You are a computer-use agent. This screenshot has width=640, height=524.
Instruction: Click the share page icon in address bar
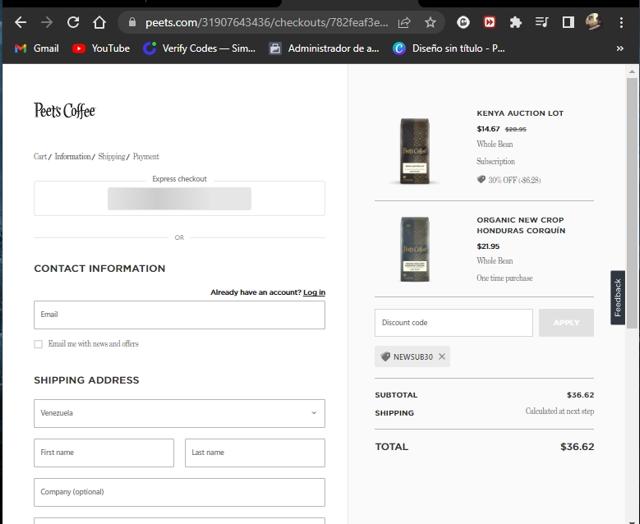point(404,22)
